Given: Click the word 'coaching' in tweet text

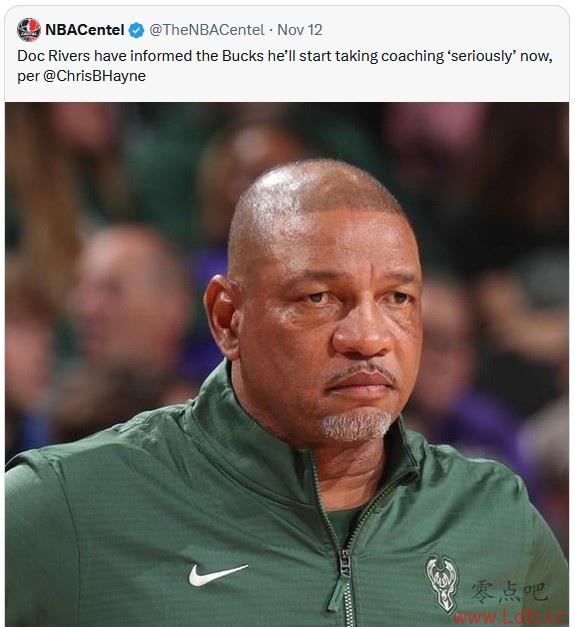Looking at the screenshot, I should click(x=413, y=56).
